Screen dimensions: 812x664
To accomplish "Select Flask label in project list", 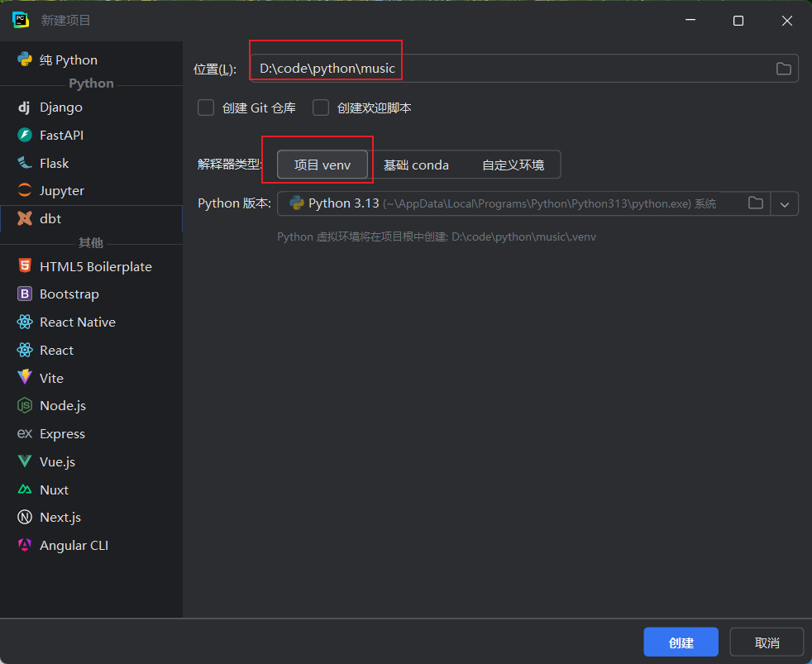I will coord(54,163).
